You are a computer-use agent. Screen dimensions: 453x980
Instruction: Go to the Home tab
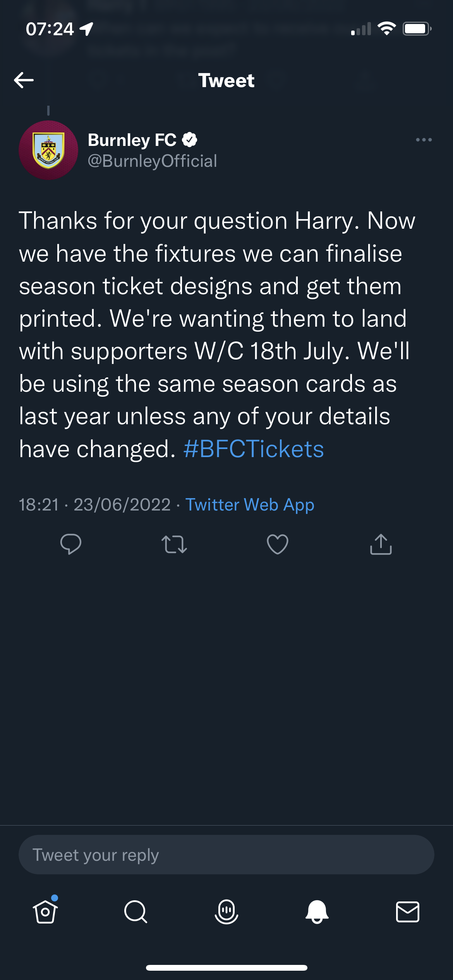click(45, 911)
